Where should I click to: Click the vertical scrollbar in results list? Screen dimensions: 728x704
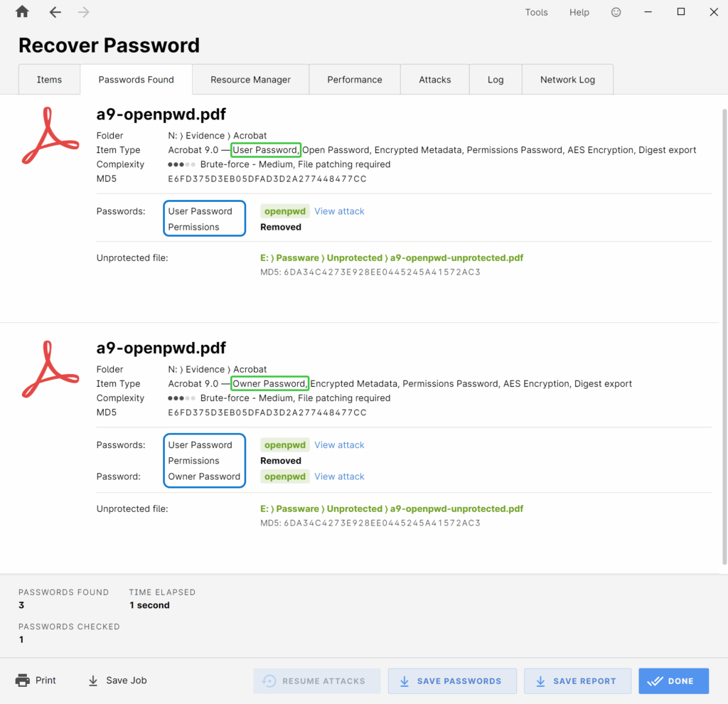pos(724,334)
